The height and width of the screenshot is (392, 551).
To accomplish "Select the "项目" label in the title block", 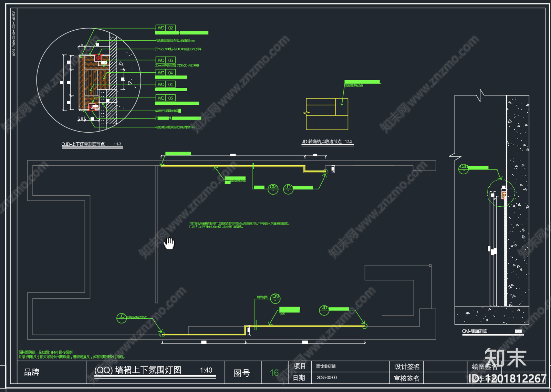I will click(x=299, y=366).
